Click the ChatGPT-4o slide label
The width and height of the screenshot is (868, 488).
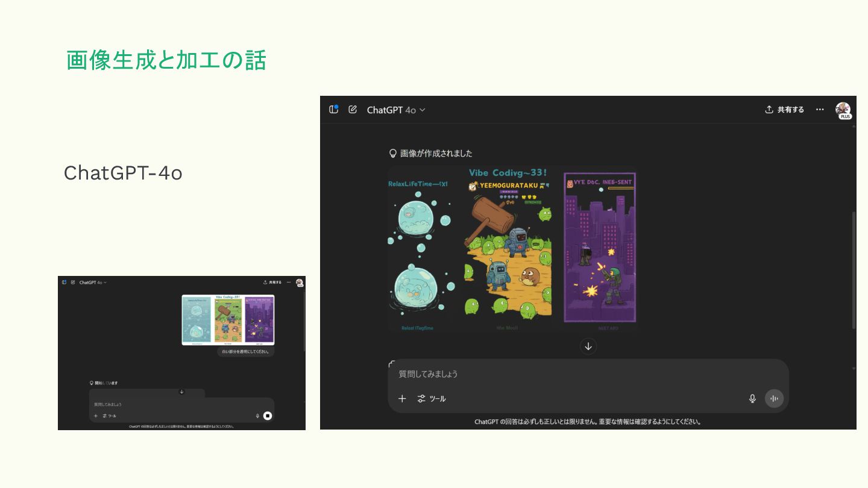pyautogui.click(x=123, y=173)
